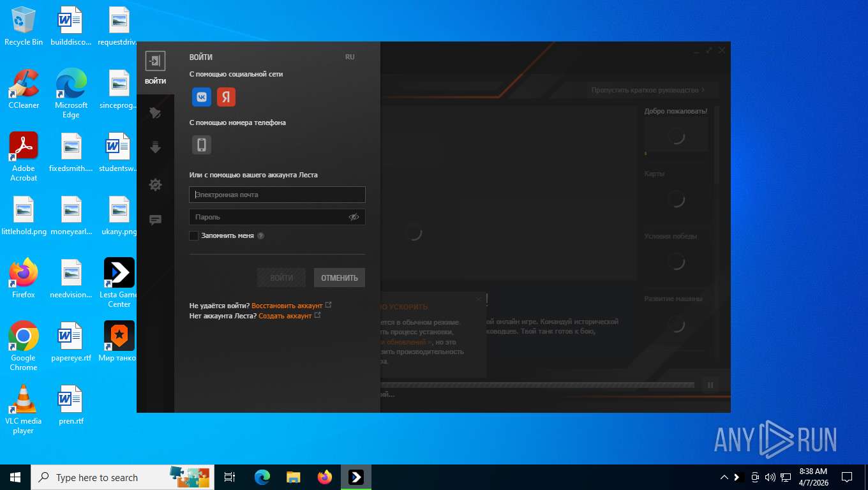This screenshot has width=868, height=490.
Task: Show hidden system tray icons
Action: [x=724, y=477]
